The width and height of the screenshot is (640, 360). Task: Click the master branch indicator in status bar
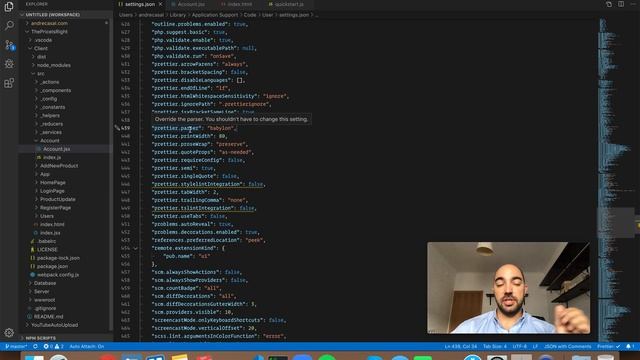[x=16, y=347]
